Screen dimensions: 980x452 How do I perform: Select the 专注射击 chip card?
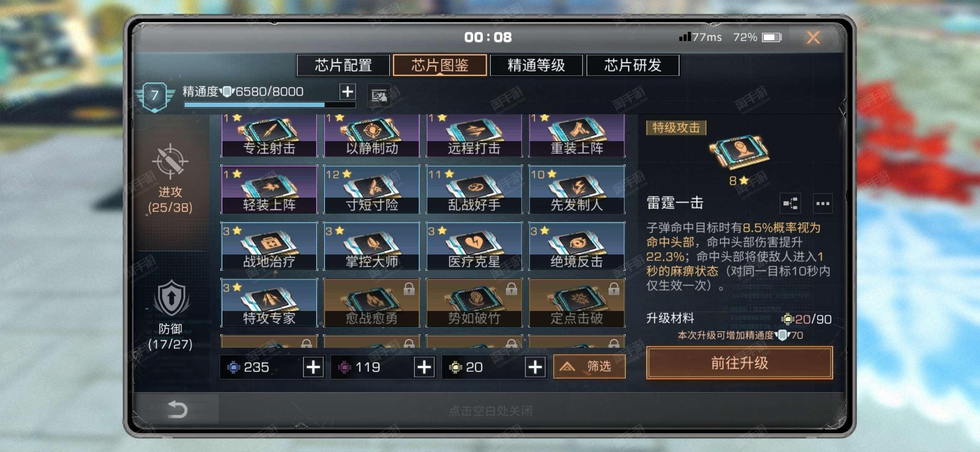[269, 135]
